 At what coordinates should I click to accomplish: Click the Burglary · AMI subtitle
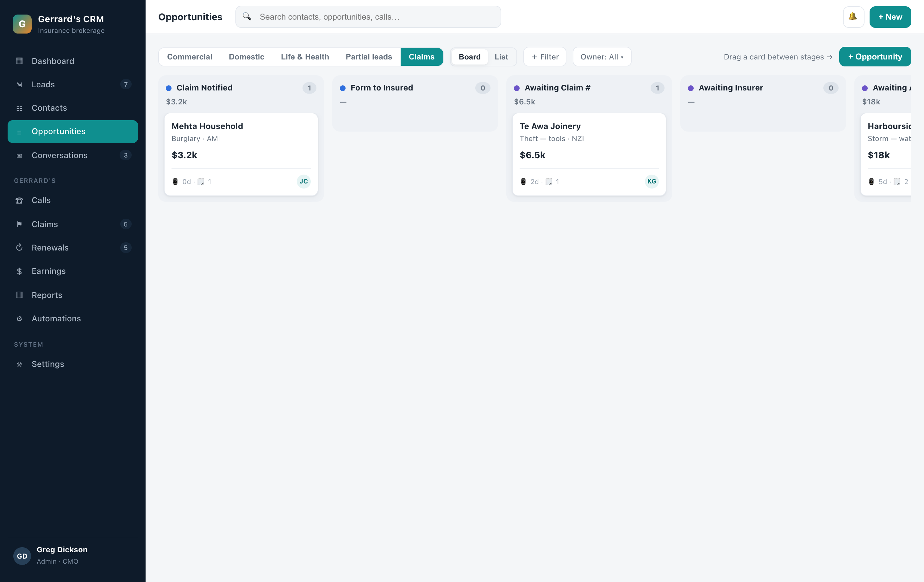[x=195, y=139]
